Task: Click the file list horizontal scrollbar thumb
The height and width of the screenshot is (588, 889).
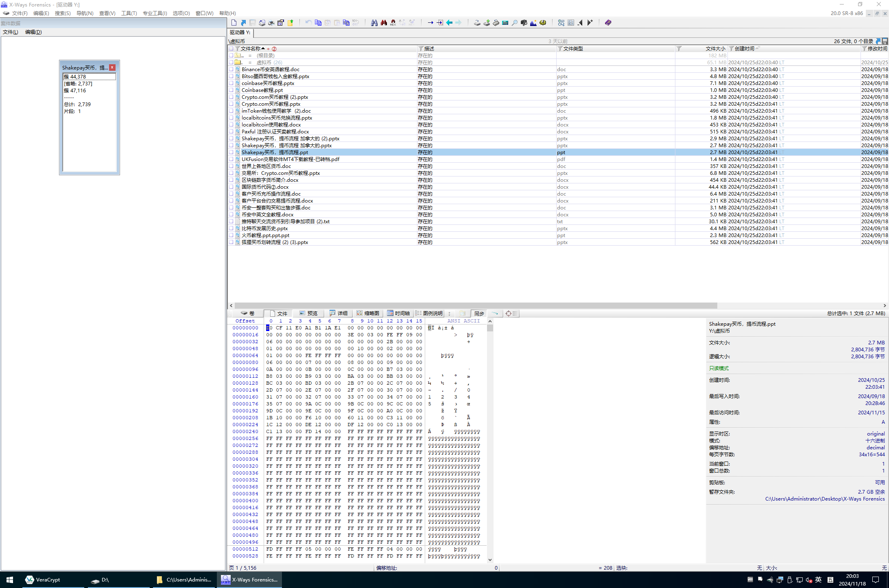Action: [476, 305]
